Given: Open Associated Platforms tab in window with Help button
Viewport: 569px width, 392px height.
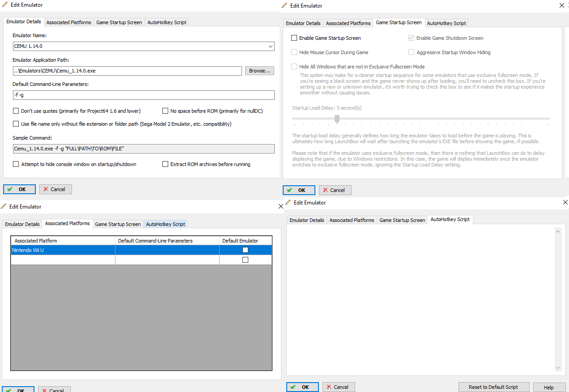Looking at the screenshot, I should coord(352,220).
